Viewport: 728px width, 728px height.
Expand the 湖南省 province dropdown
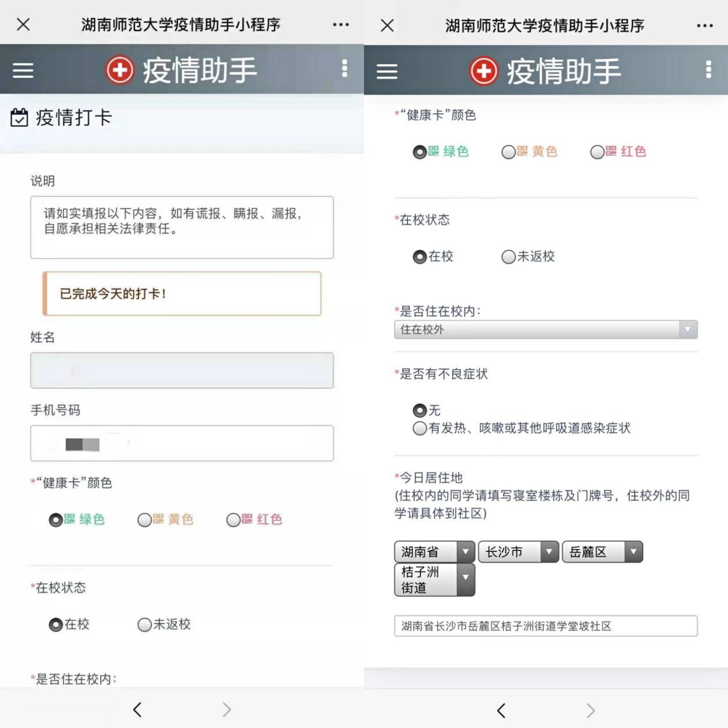click(x=434, y=552)
